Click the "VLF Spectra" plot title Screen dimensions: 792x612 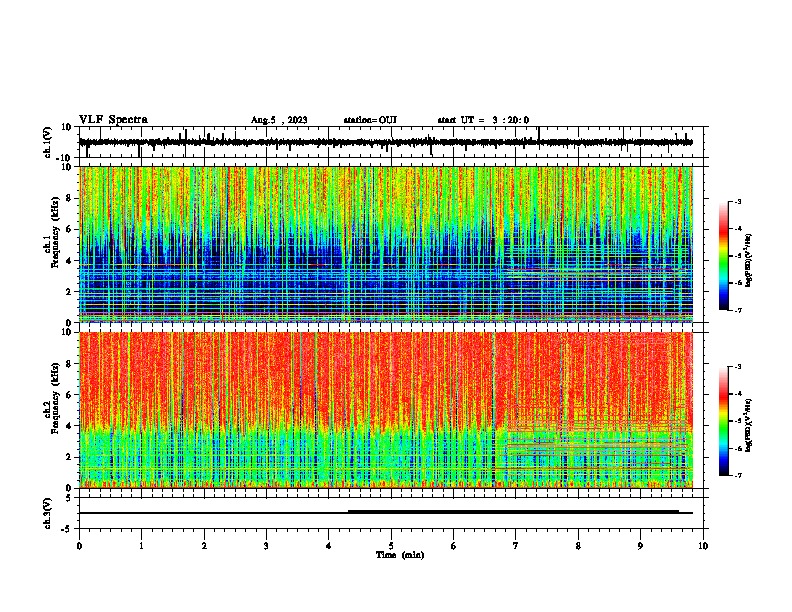113,120
